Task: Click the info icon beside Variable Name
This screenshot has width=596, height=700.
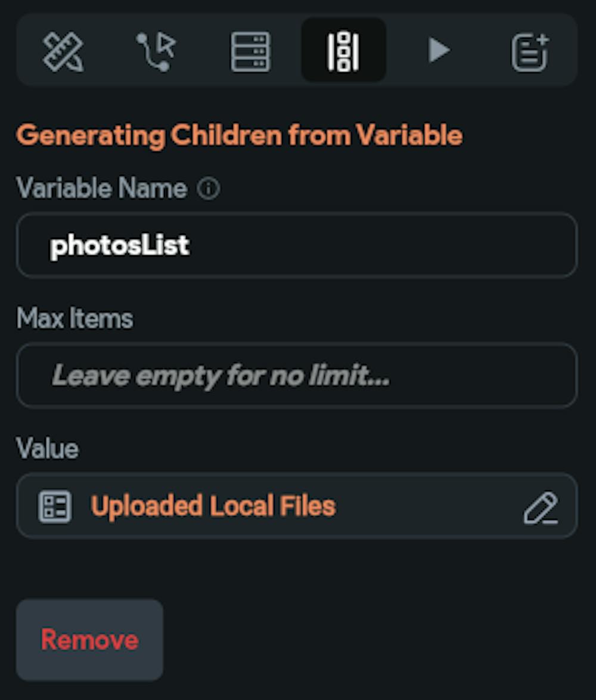Action: [x=209, y=190]
